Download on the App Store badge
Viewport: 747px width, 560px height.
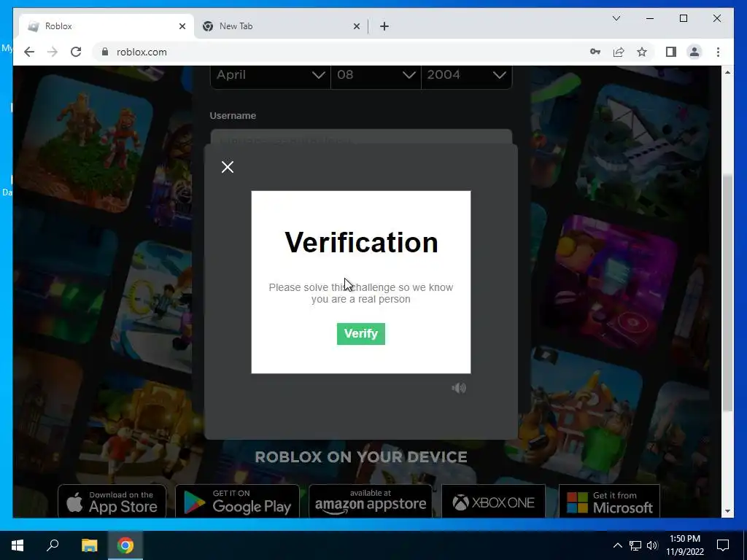[x=112, y=502]
